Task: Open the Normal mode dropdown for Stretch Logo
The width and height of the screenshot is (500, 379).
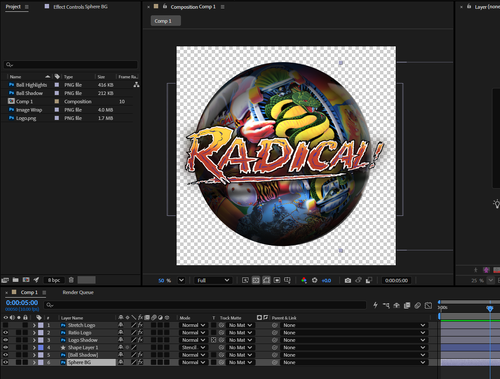Action: pos(193,325)
